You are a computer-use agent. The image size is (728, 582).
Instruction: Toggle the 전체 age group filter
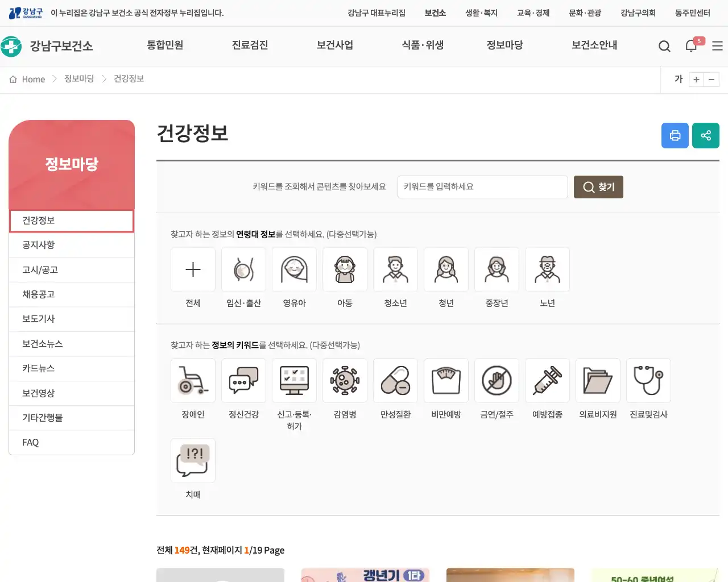[x=193, y=269]
